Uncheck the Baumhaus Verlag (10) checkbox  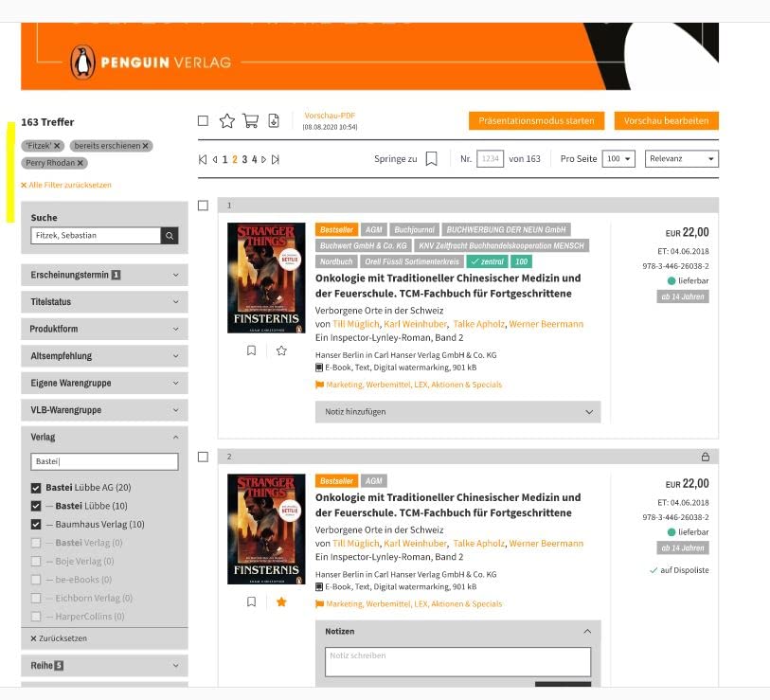pos(36,525)
